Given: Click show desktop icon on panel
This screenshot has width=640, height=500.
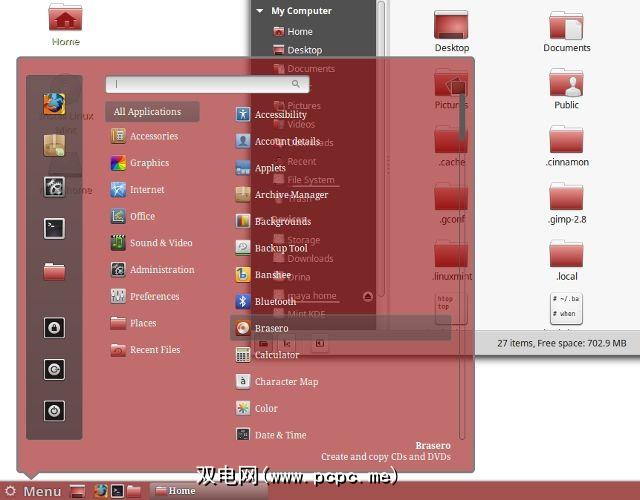Looking at the screenshot, I should click(x=78, y=491).
